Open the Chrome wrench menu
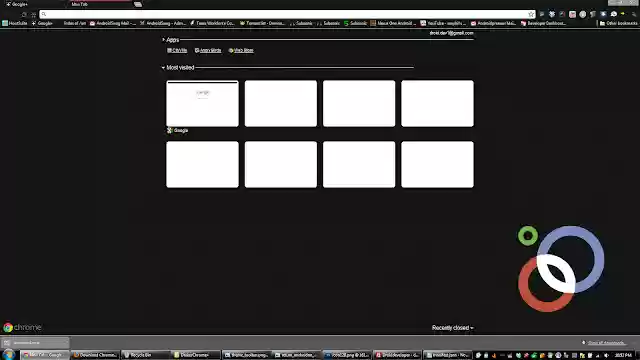The image size is (640, 360). [634, 14]
